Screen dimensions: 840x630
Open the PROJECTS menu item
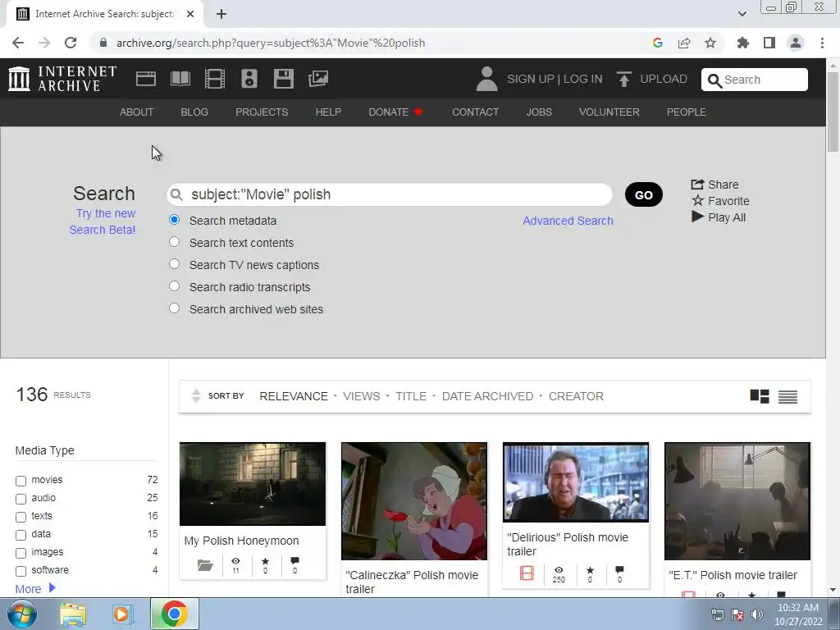262,112
